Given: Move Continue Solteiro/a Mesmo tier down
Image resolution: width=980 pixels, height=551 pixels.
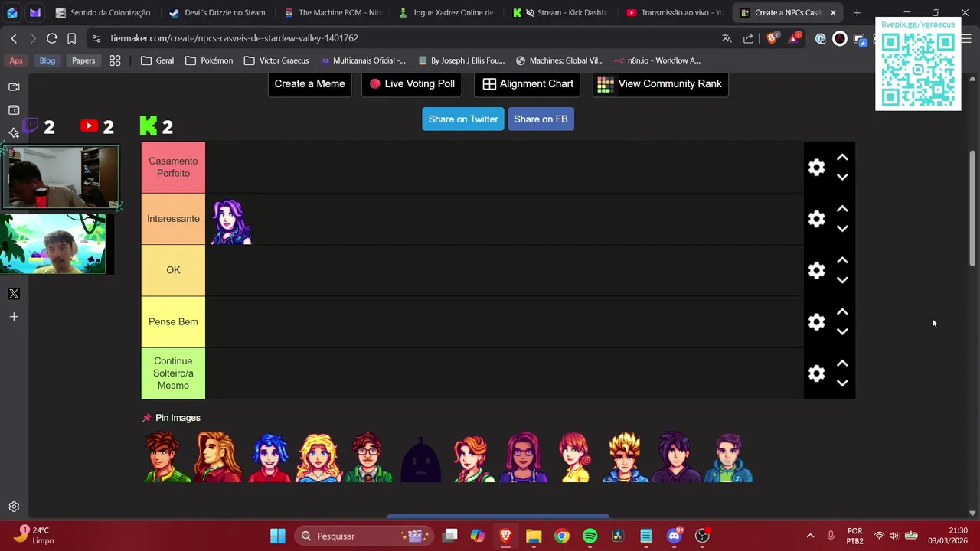Looking at the screenshot, I should pos(842,383).
